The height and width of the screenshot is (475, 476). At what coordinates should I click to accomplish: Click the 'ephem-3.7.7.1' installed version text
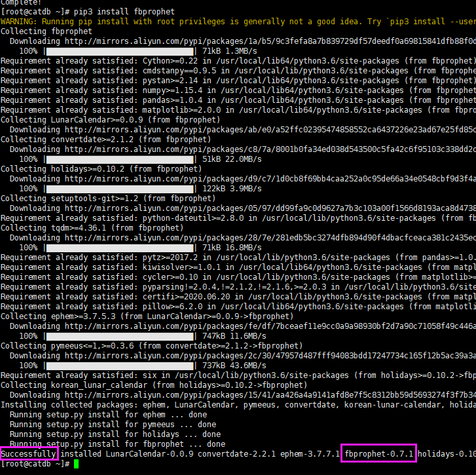(x=310, y=454)
